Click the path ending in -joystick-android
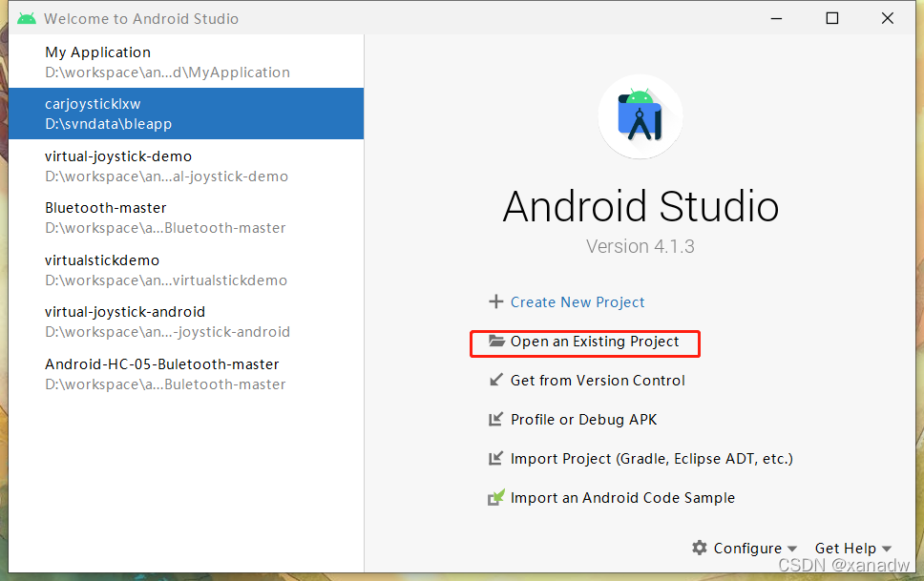The height and width of the screenshot is (581, 924). pos(167,332)
